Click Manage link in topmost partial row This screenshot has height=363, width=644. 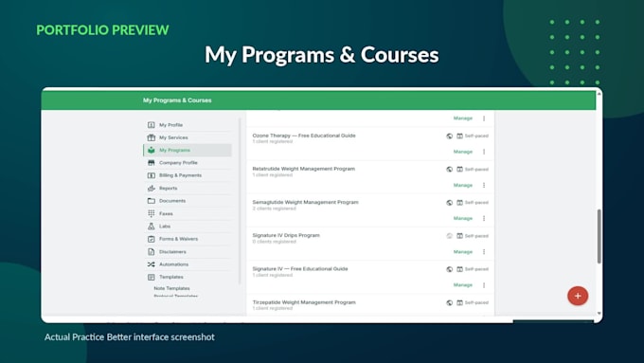[x=463, y=118]
